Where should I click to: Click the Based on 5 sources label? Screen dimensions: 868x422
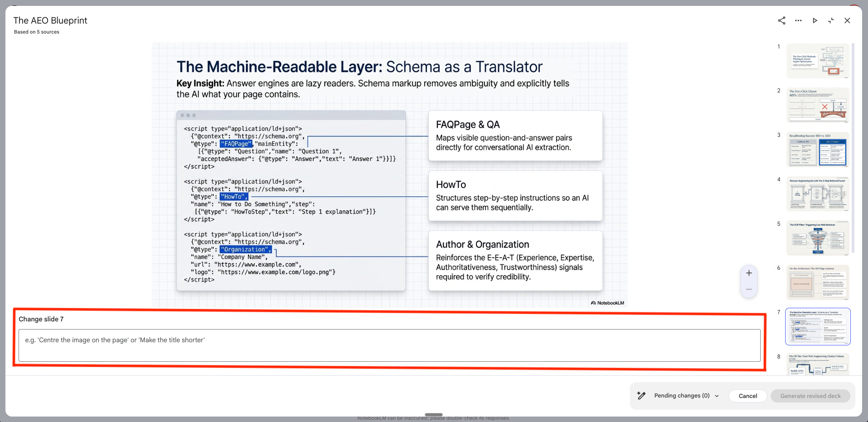click(x=37, y=32)
